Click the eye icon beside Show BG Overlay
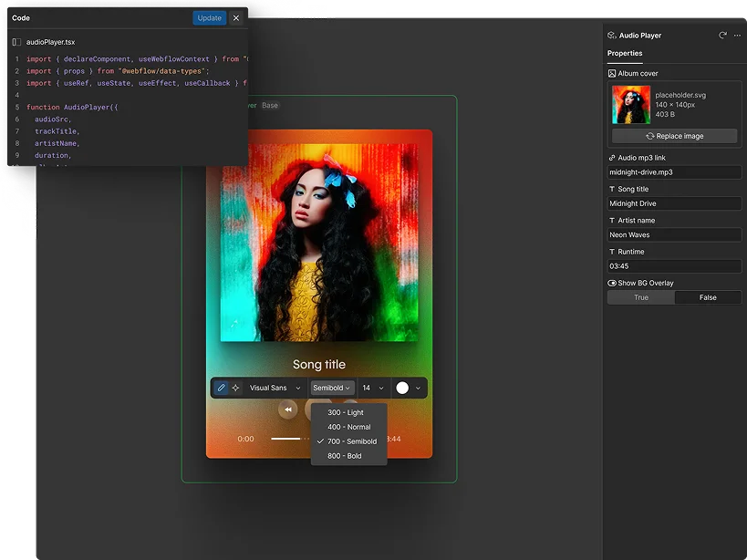The image size is (747, 560). pyautogui.click(x=612, y=283)
